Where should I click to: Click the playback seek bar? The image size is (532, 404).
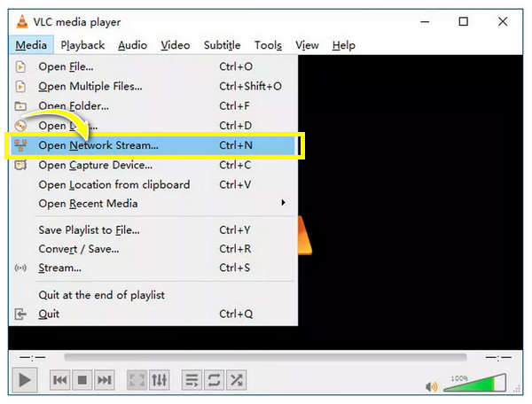click(x=265, y=357)
